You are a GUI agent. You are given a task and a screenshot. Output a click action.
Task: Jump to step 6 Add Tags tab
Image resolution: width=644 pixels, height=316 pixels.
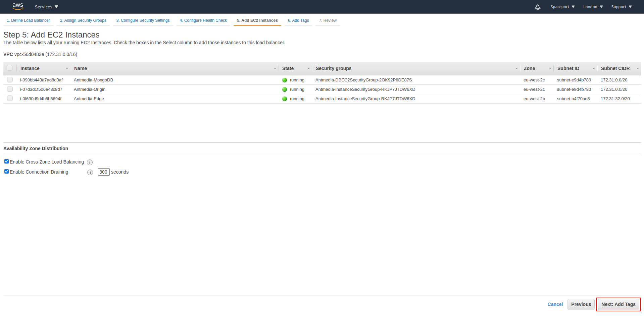pyautogui.click(x=298, y=20)
